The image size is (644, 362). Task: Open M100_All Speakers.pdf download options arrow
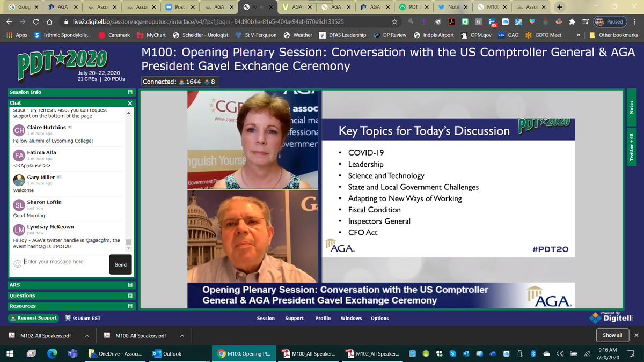point(182,336)
